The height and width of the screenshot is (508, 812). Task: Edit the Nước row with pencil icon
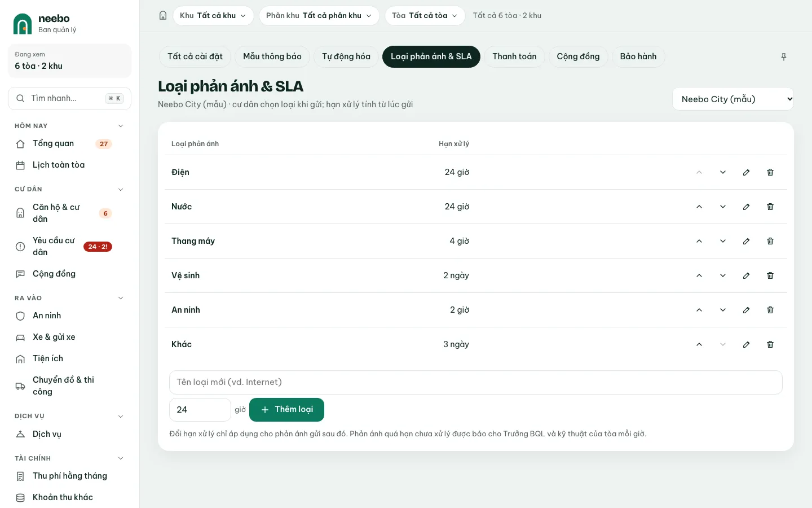click(747, 207)
